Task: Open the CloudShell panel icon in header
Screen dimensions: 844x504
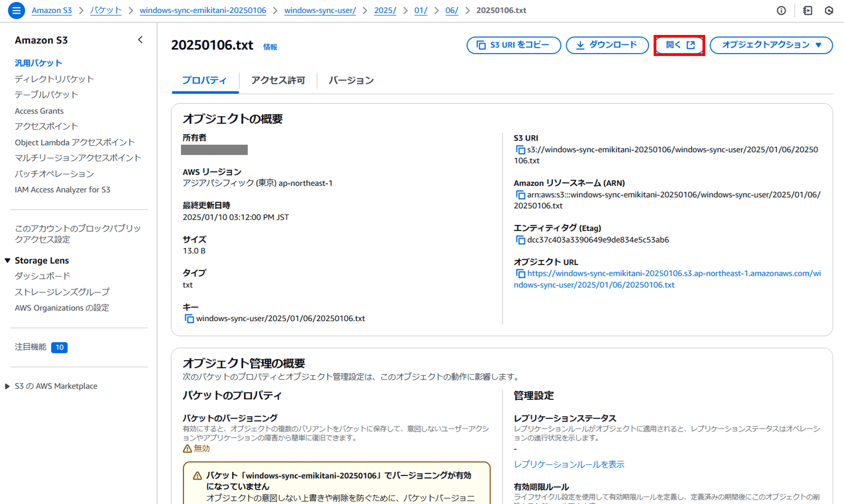Action: click(807, 10)
